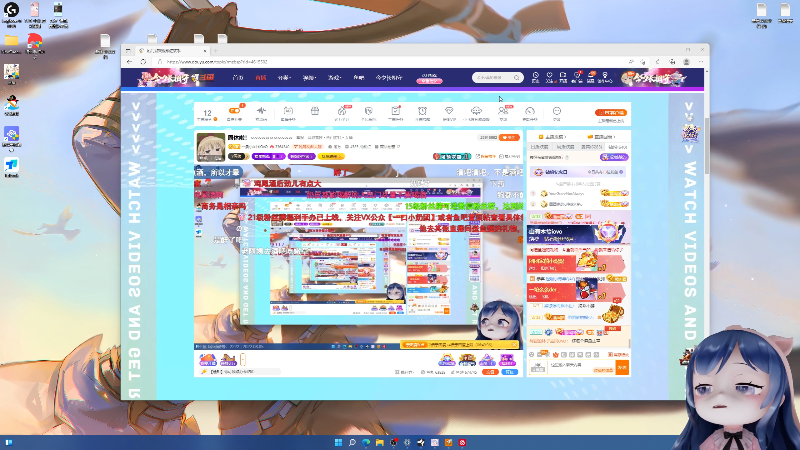Open the browser three-dot menu
Screen dimensions: 800x450
point(701,62)
